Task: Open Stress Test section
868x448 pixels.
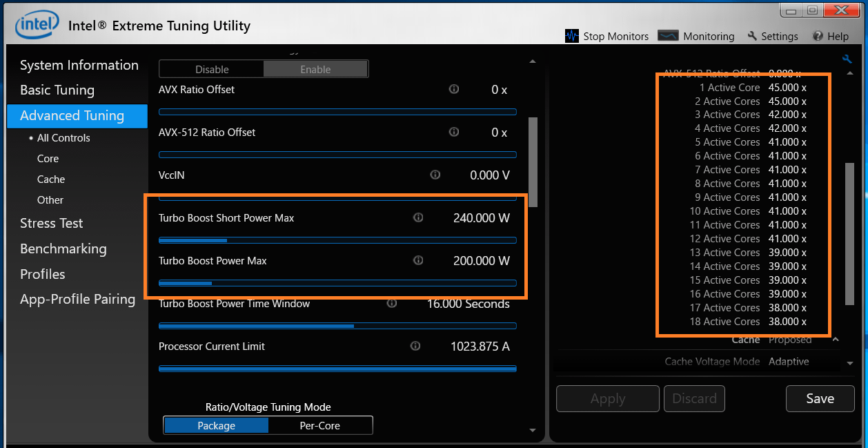Action: (x=52, y=223)
